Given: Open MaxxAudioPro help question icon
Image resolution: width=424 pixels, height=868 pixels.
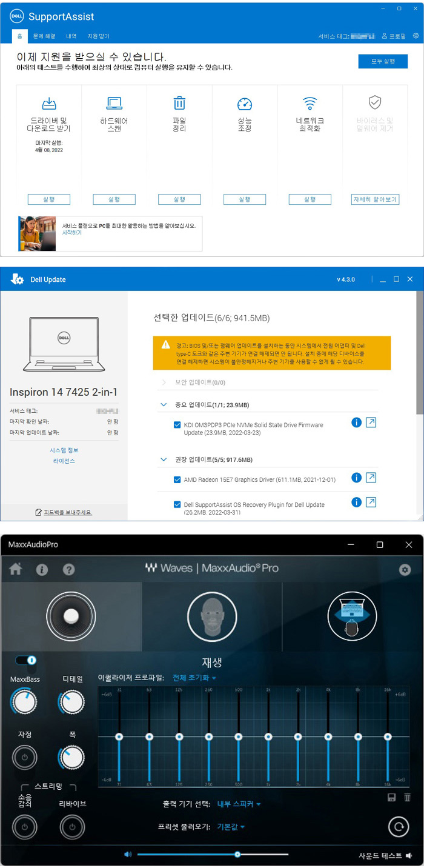Looking at the screenshot, I should coord(69,570).
